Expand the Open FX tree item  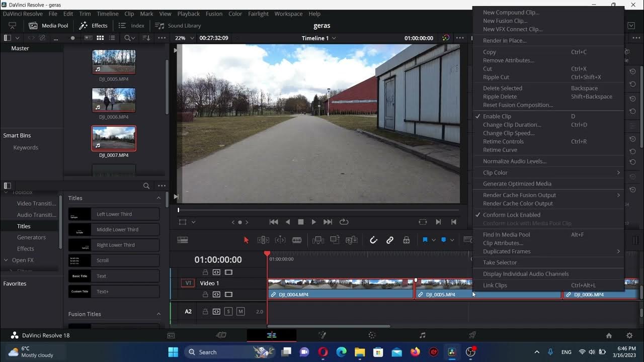(6, 260)
